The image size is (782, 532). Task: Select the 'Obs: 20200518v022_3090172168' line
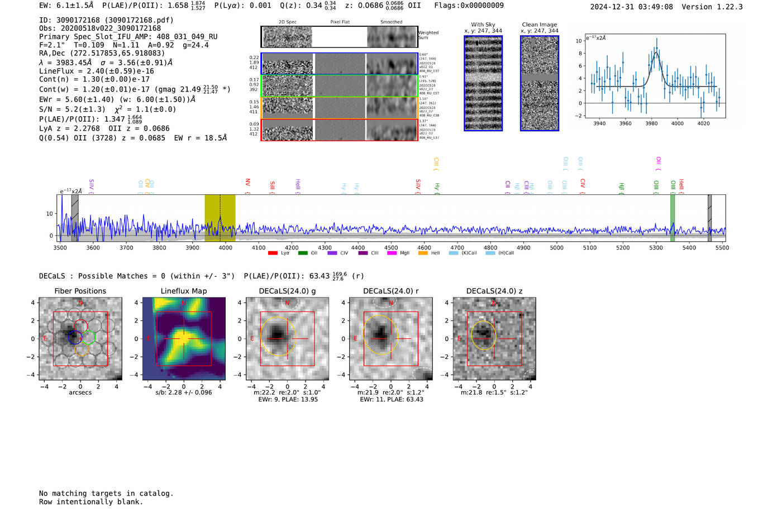(x=100, y=28)
